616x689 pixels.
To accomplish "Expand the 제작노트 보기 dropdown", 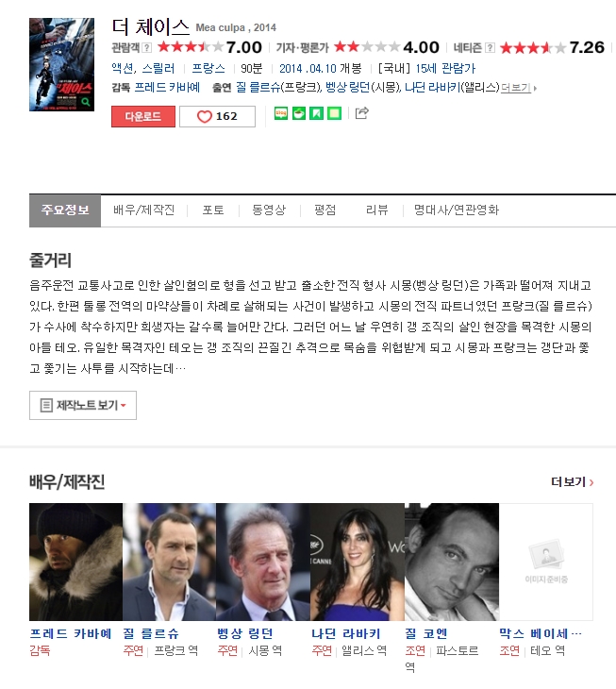I will click(83, 405).
